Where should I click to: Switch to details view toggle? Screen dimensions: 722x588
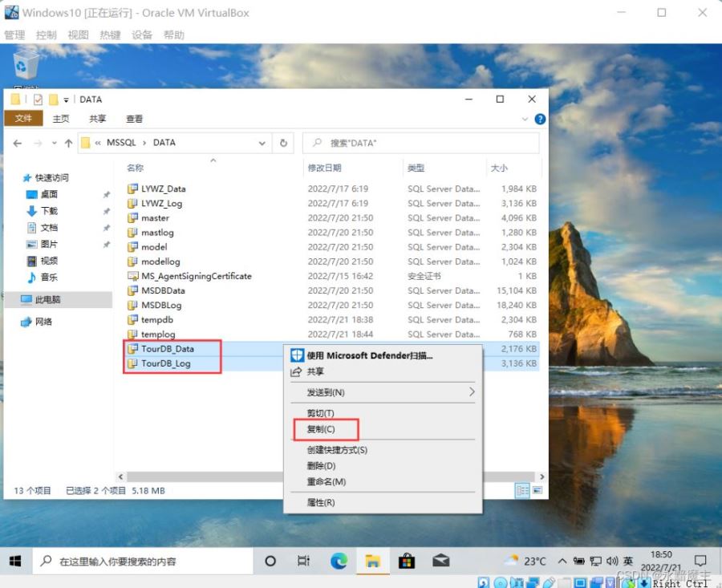pyautogui.click(x=522, y=489)
